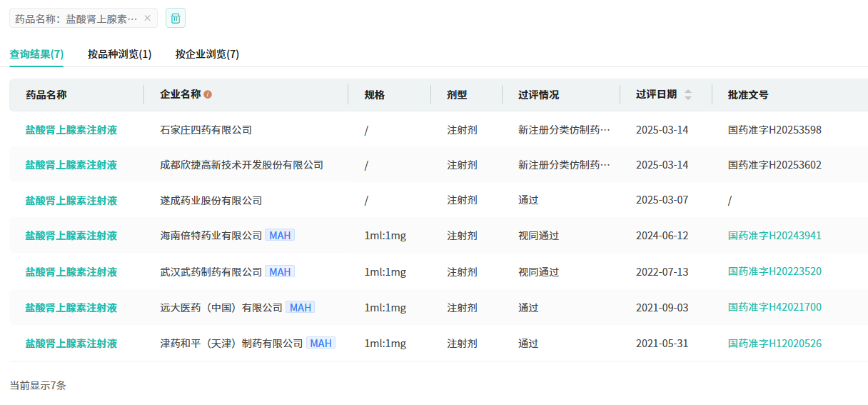Screen dimensions: 868x405
Task: Sort by 过评日期 using the sort arrows
Action: coord(688,94)
